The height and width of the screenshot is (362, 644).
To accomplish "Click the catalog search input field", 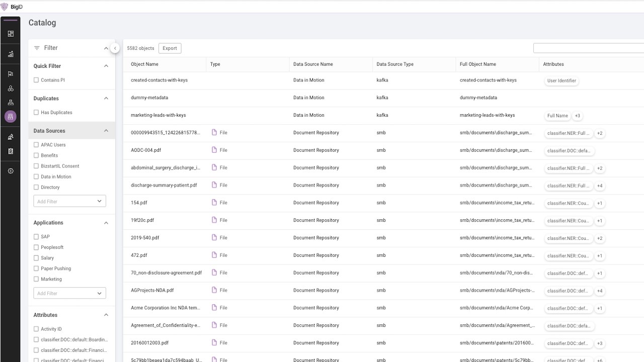I will coord(589,48).
